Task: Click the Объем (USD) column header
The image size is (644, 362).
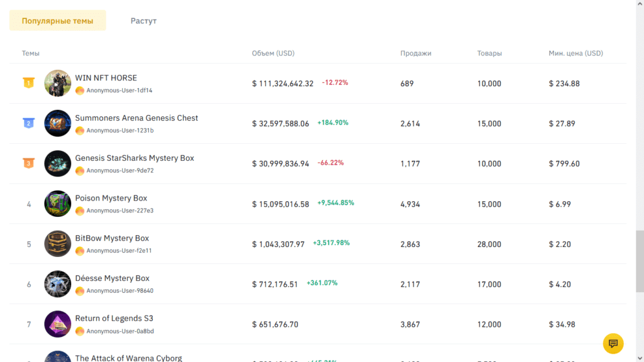Action: point(273,53)
